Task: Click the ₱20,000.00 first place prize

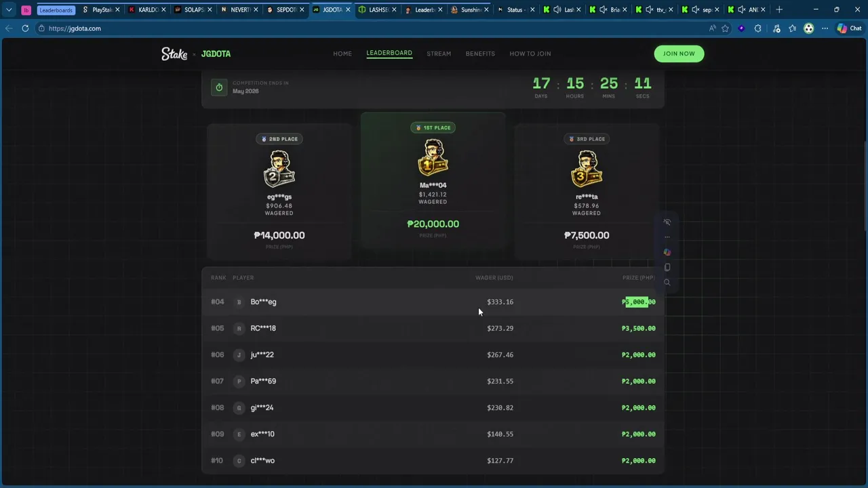Action: click(433, 224)
